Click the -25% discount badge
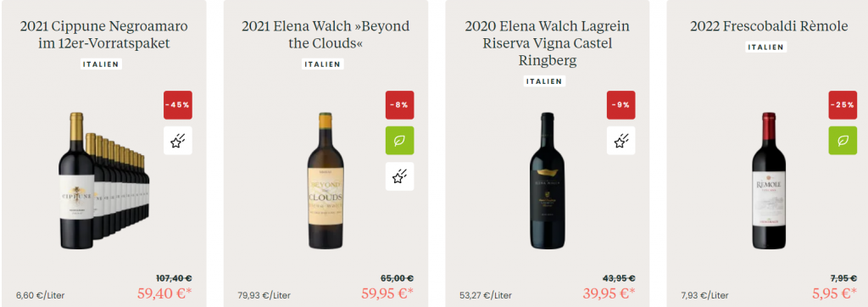This screenshot has height=307, width=868. [x=843, y=105]
